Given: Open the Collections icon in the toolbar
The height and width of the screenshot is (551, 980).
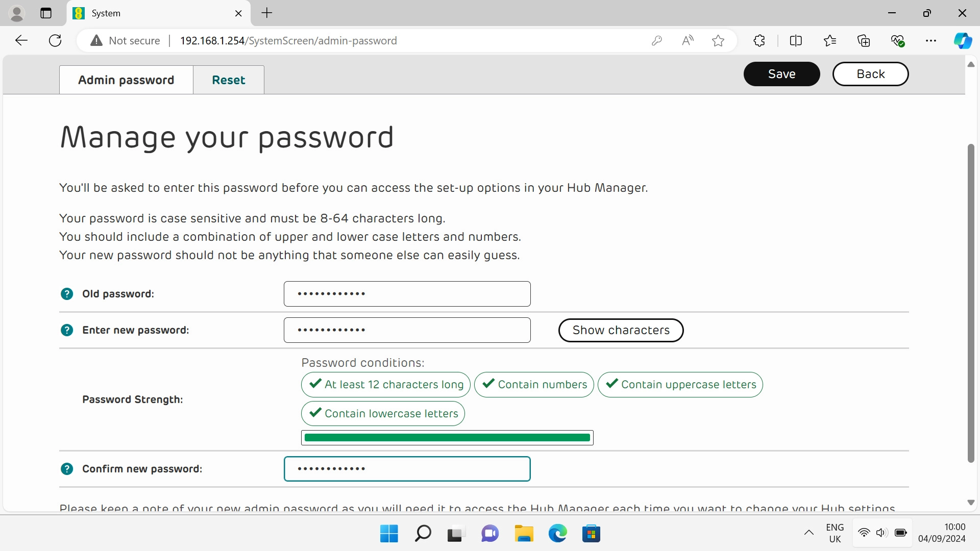Looking at the screenshot, I should coord(864,41).
